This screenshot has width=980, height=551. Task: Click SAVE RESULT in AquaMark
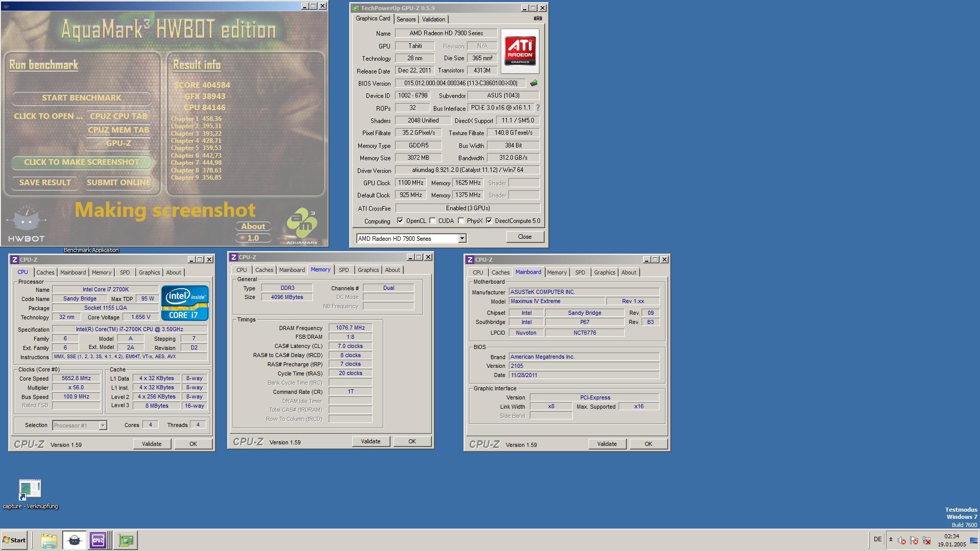tap(45, 183)
